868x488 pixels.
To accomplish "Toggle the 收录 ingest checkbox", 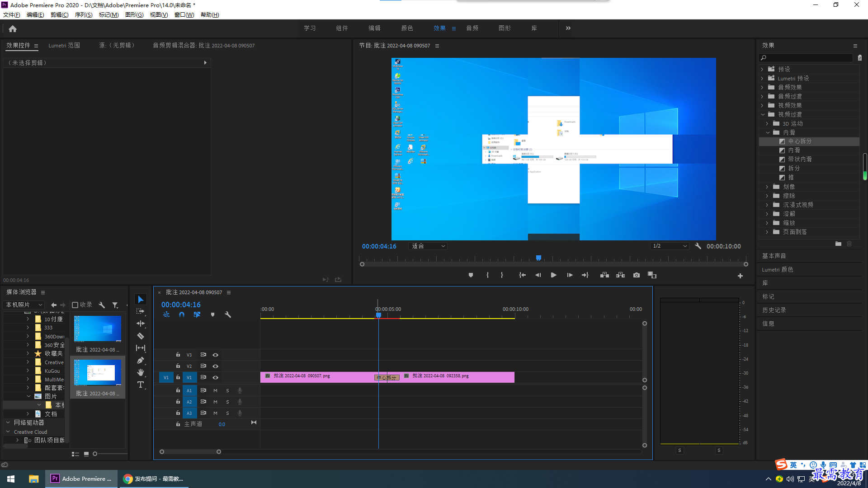I will pyautogui.click(x=75, y=305).
